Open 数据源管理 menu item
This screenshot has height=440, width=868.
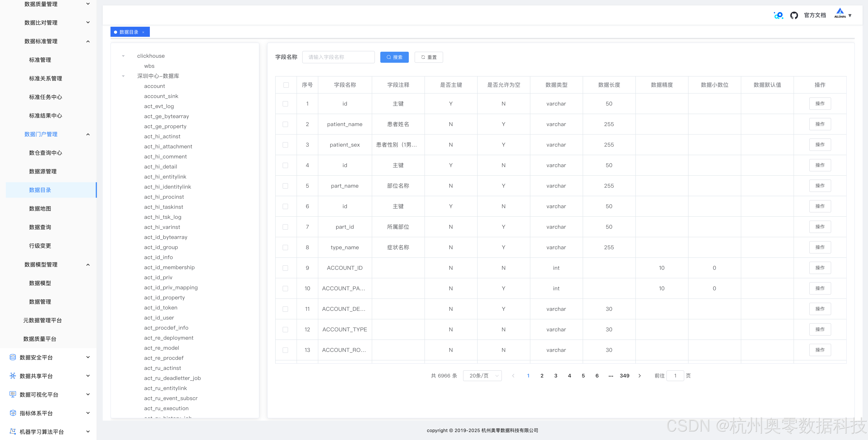[43, 171]
